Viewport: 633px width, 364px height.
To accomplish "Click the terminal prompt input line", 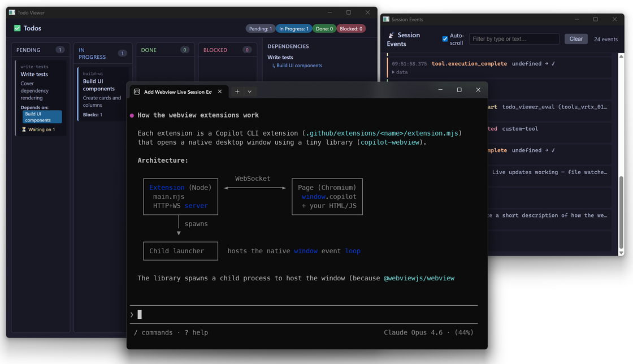I will [304, 314].
